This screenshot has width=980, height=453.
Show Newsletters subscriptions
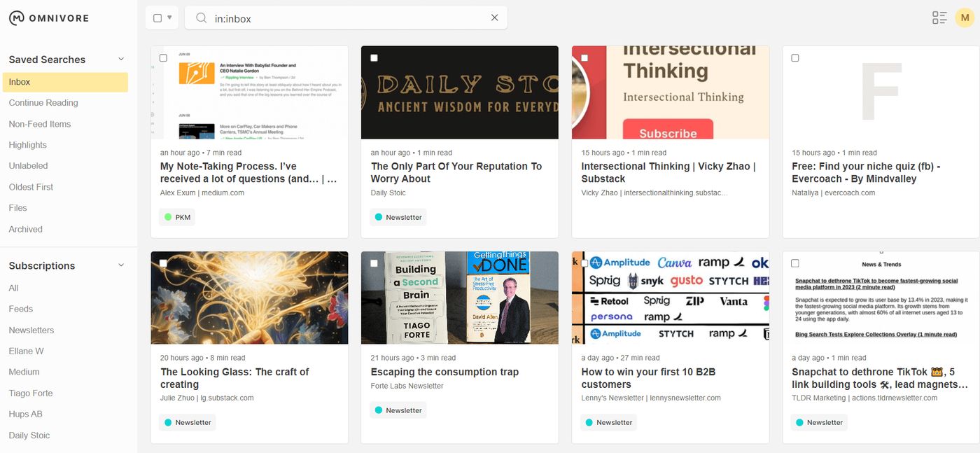(31, 330)
